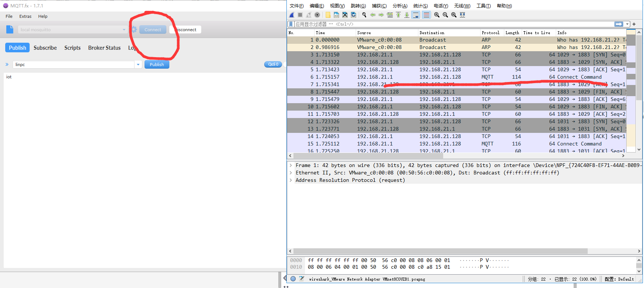Open the local mosquitto profile dropdown
644x288 pixels.
coord(124,30)
